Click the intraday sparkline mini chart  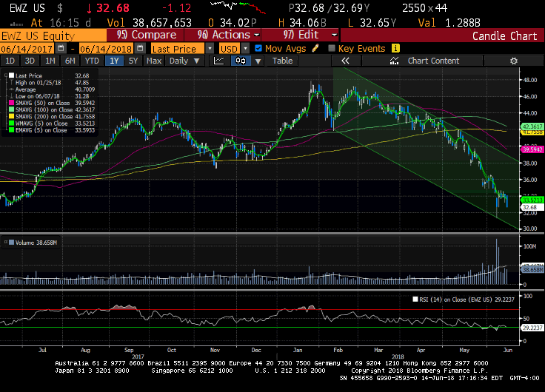238,7
